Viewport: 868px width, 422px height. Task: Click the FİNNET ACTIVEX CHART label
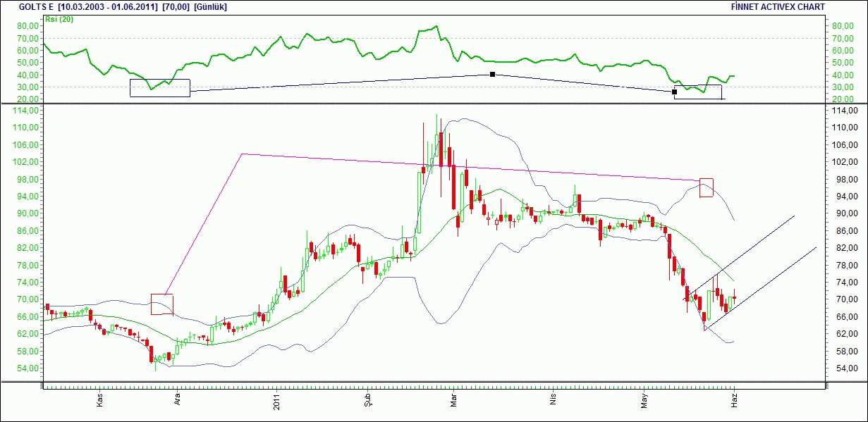pos(777,7)
